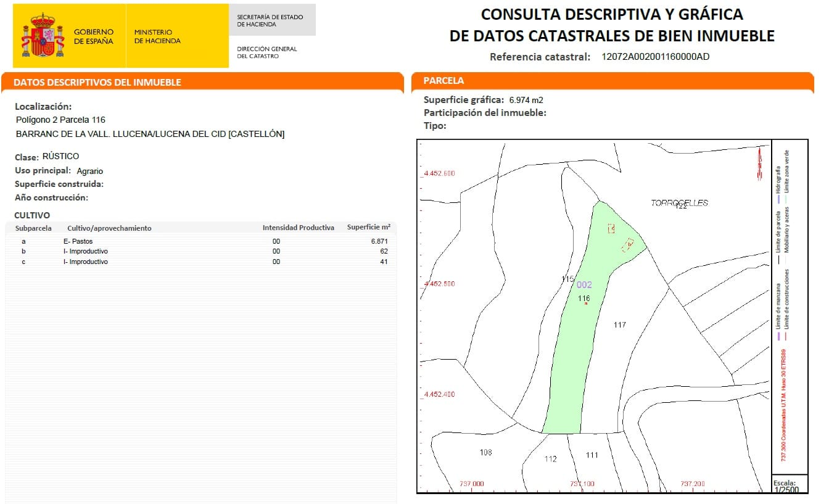Click DATOS DESCRIPTIVOS DEL INMUEBLE header
Viewport: 821px width, 504px height.
point(97,82)
